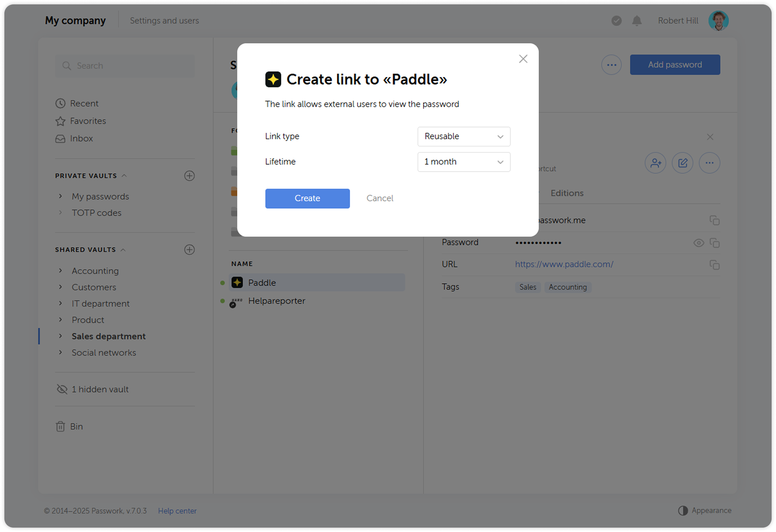The image size is (776, 532).
Task: Collapse the Shared vaults section
Action: click(x=124, y=250)
